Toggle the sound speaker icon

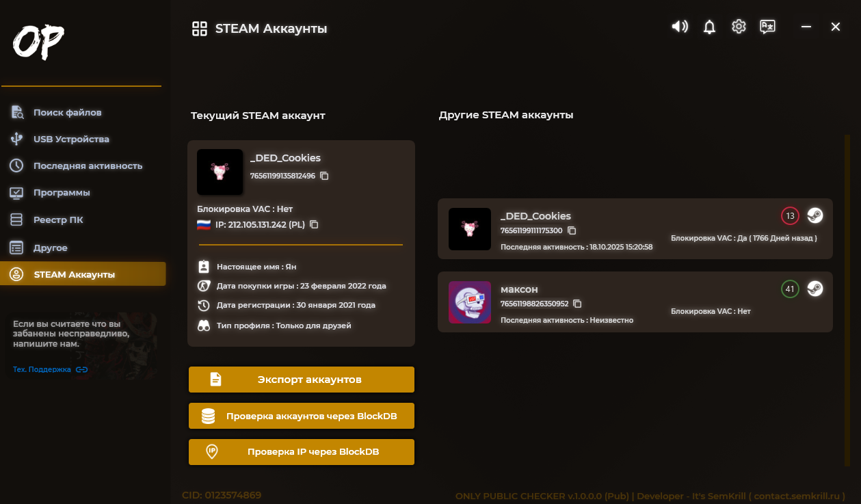[x=680, y=27]
